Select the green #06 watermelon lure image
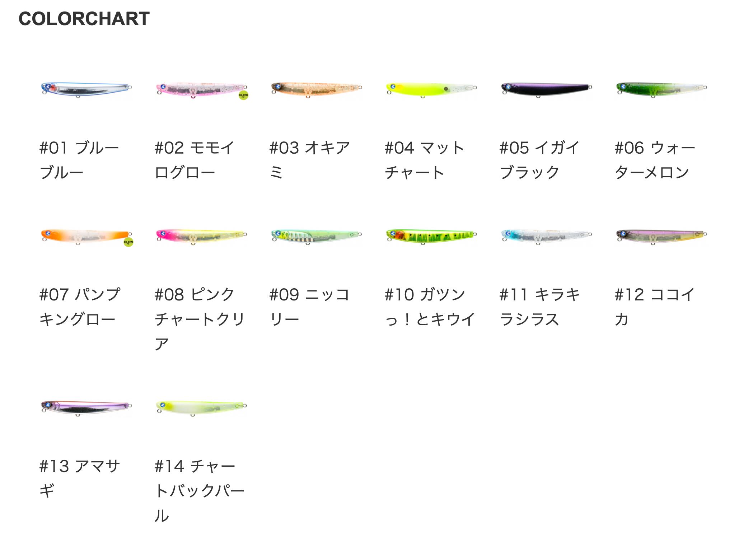This screenshot has width=730, height=560. tap(661, 89)
